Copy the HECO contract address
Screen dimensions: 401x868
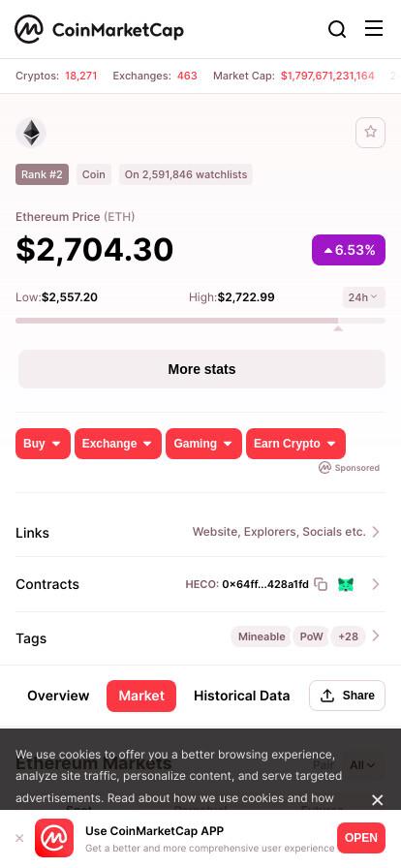pyautogui.click(x=321, y=584)
